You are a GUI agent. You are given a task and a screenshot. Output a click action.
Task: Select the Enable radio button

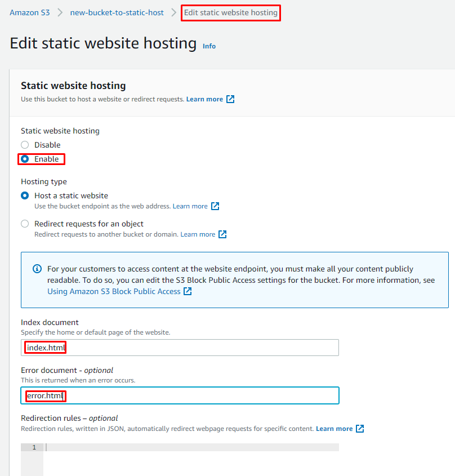pyautogui.click(x=25, y=159)
